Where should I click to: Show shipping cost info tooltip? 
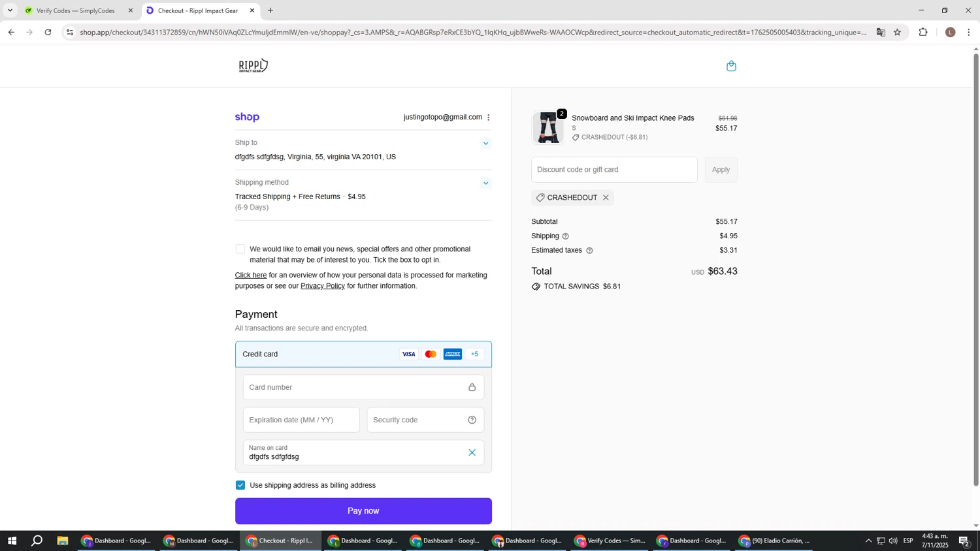click(566, 236)
